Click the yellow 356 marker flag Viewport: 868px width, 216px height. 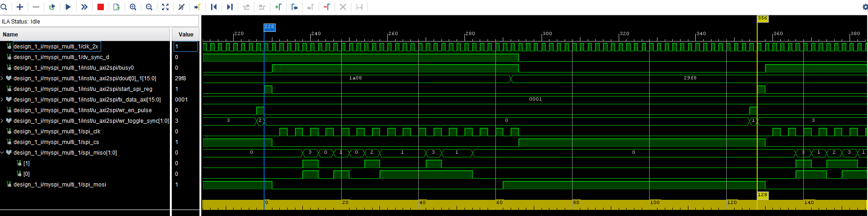[762, 18]
